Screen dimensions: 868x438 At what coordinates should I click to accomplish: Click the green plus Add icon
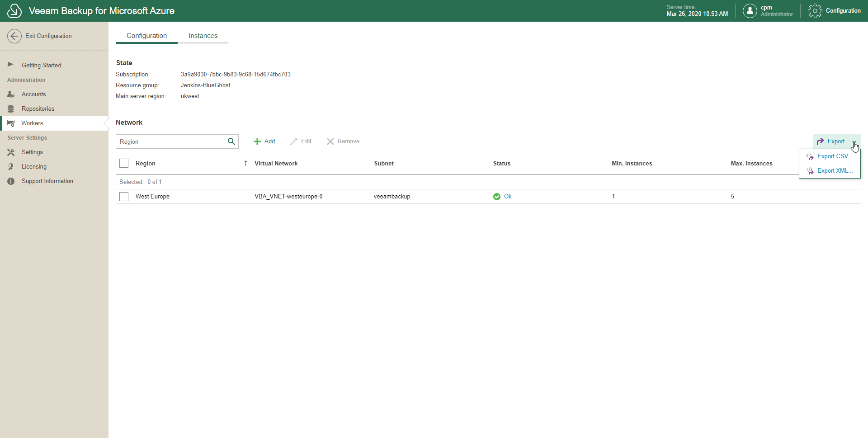257,141
